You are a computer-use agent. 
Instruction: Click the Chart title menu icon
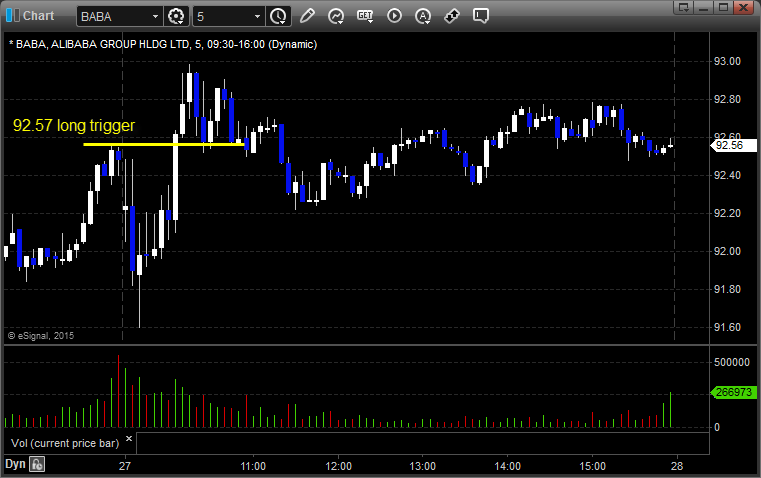12,15
